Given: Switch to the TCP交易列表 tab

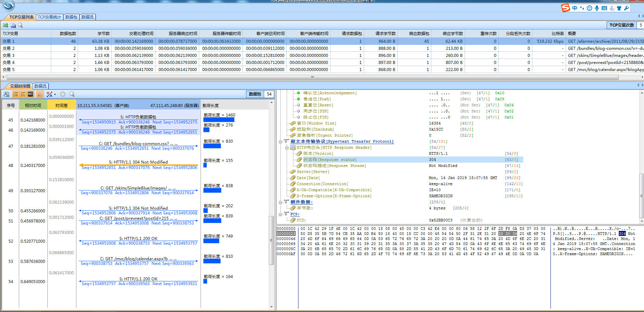Looking at the screenshot, I should [x=21, y=17].
